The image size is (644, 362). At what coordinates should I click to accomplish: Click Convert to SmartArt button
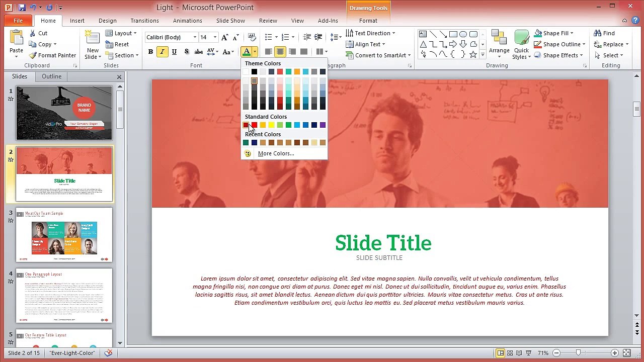[378, 55]
